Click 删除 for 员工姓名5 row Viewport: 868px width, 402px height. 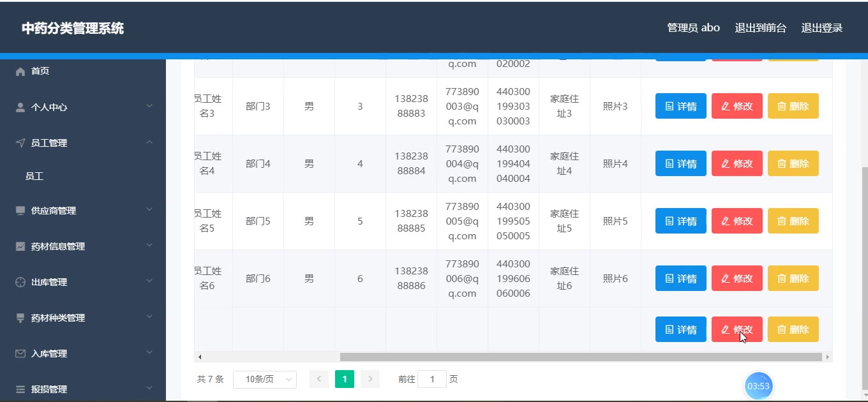[793, 221]
